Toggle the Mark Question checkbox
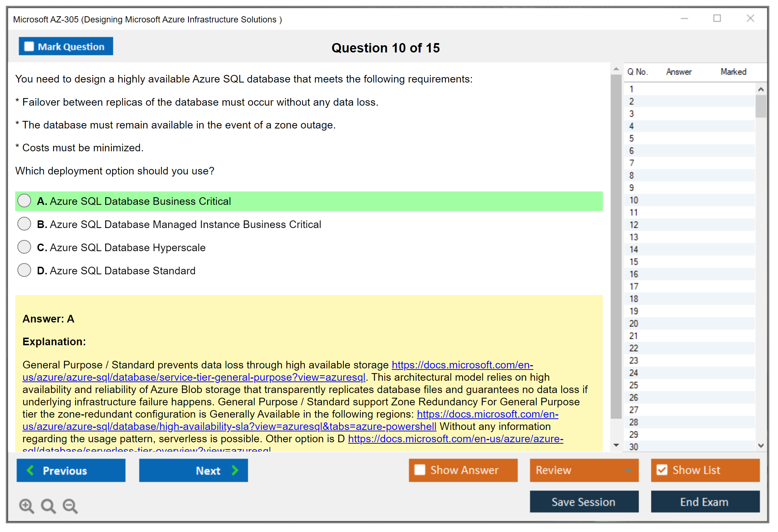 pyautogui.click(x=29, y=46)
